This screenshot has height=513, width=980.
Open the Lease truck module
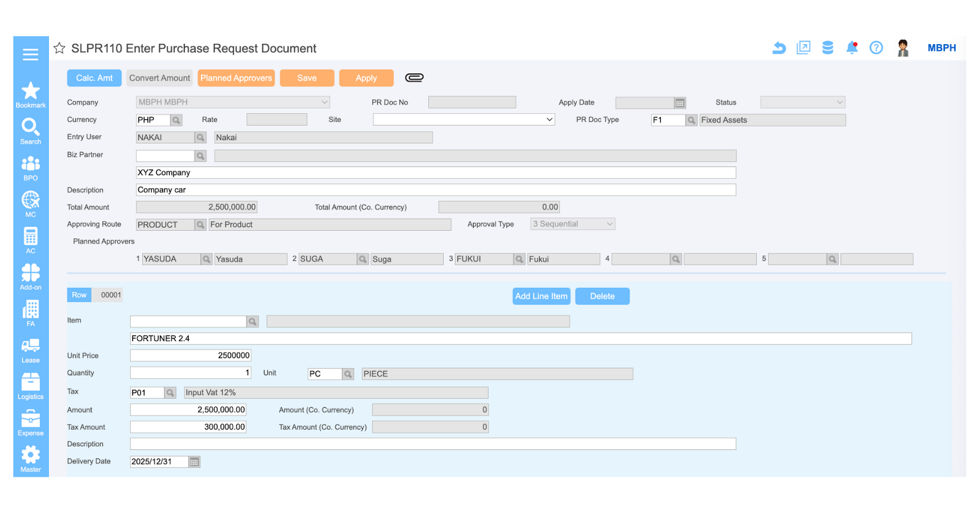pos(31,350)
